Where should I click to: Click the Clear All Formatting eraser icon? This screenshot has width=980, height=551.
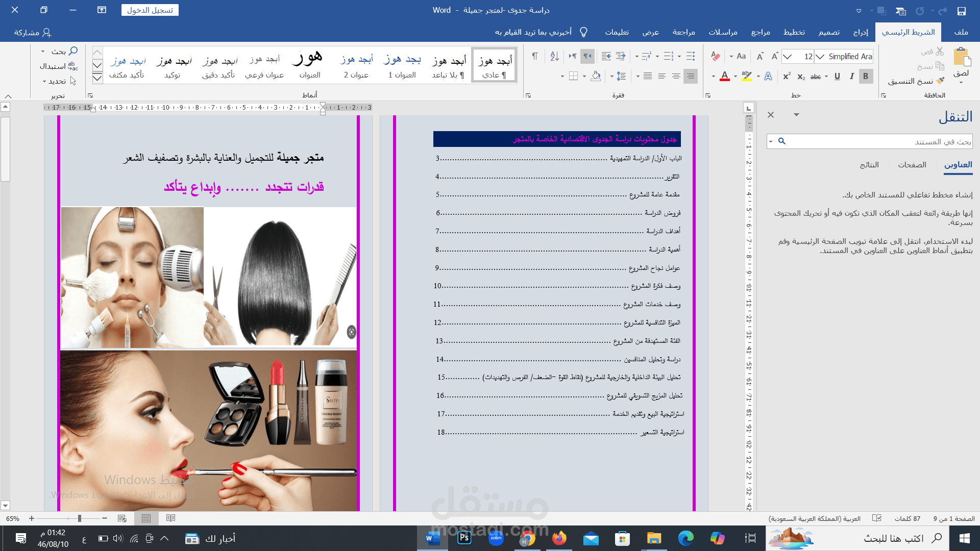pos(716,57)
